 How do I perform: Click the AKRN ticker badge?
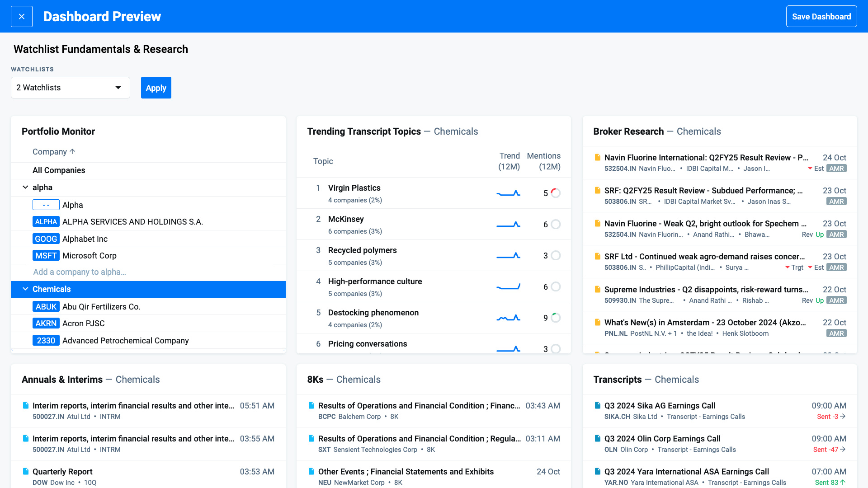pos(46,324)
